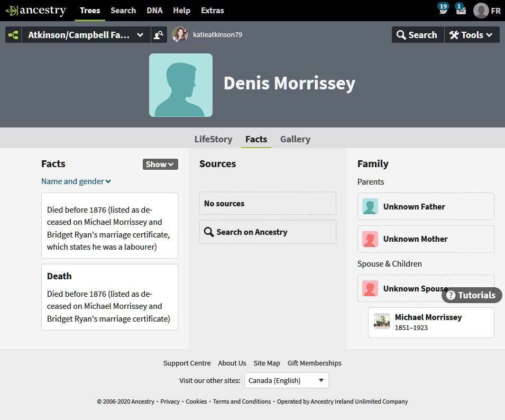
Task: Open Michael Morrissey 1851–1923 card
Action: coord(431,323)
